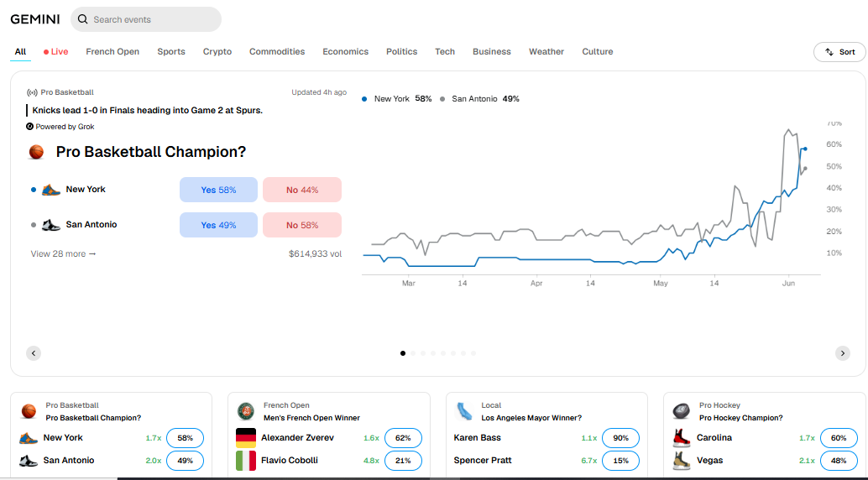This screenshot has height=480, width=868.
Task: Select the All tab
Action: point(20,51)
